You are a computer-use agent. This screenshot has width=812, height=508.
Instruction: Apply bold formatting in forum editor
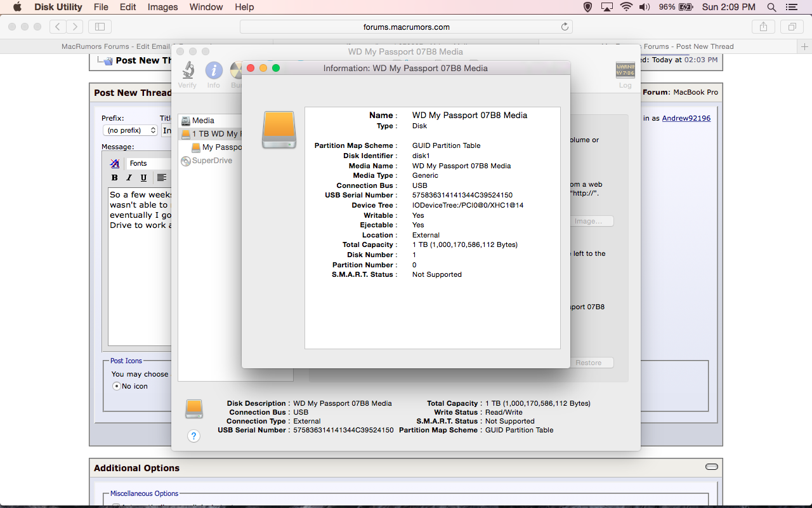(115, 178)
